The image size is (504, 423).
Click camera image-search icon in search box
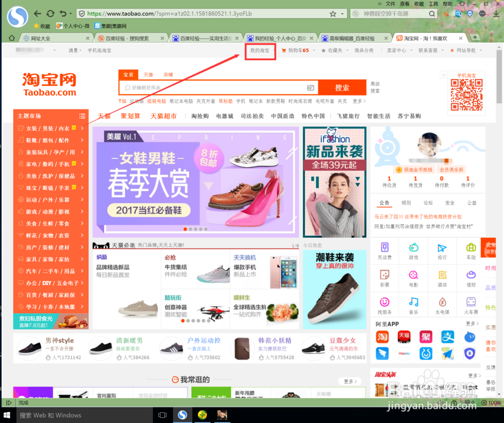tap(310, 88)
